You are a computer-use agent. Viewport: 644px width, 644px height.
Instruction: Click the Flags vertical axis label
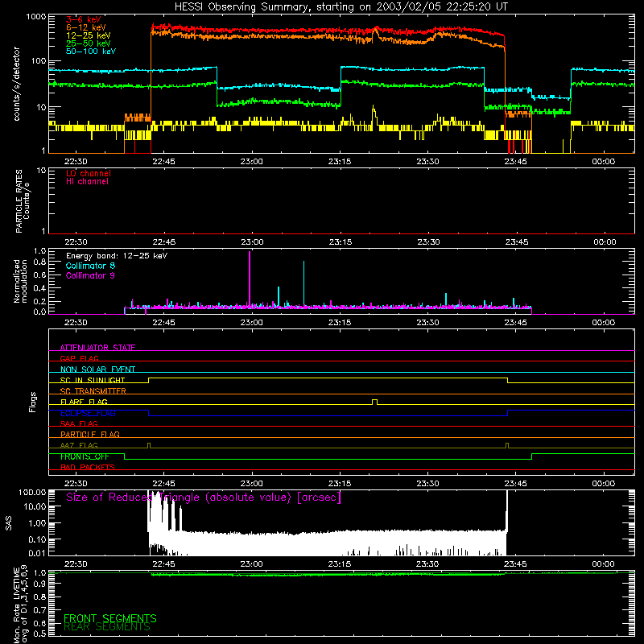tap(32, 402)
